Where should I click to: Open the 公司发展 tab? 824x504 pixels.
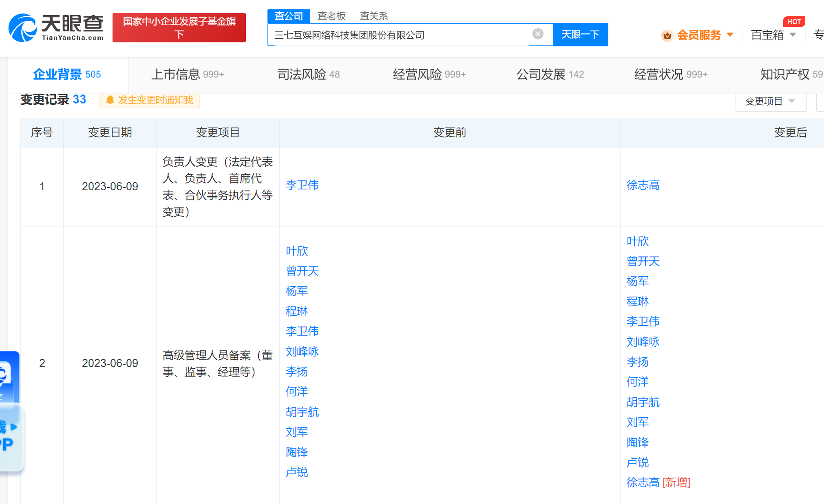pyautogui.click(x=550, y=74)
